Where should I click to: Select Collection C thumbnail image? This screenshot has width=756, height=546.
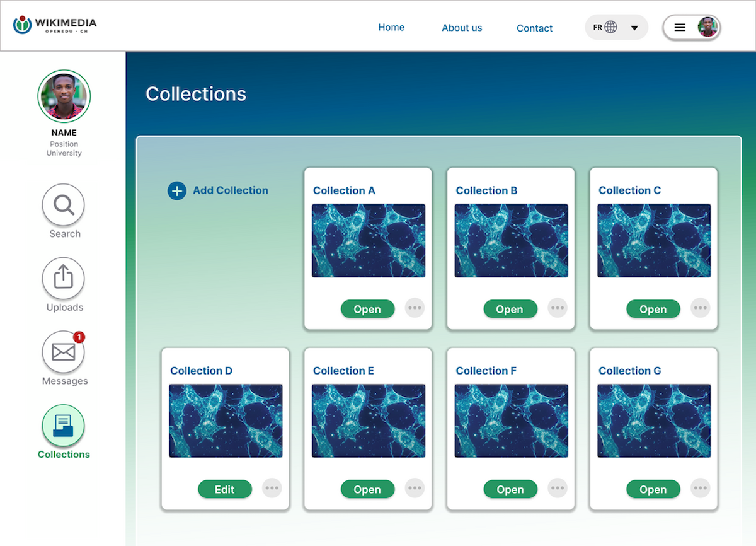[x=654, y=240]
